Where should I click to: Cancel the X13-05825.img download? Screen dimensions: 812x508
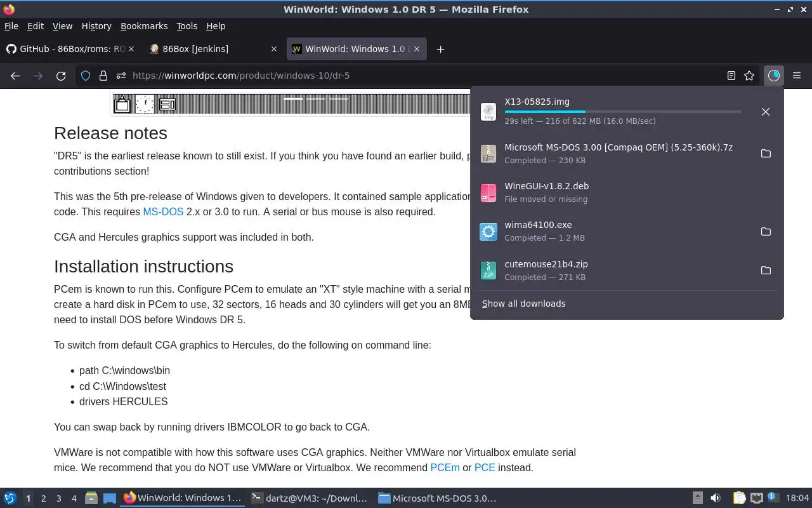[x=766, y=112]
